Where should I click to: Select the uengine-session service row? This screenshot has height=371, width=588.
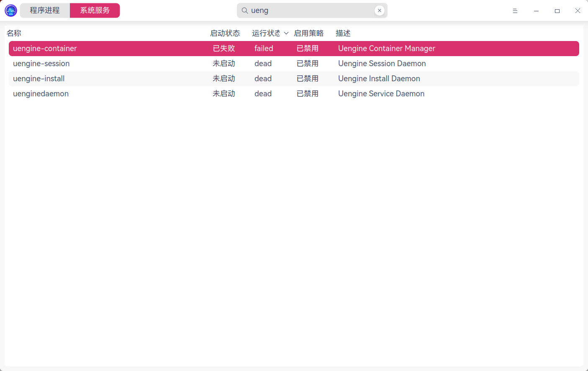point(167,63)
